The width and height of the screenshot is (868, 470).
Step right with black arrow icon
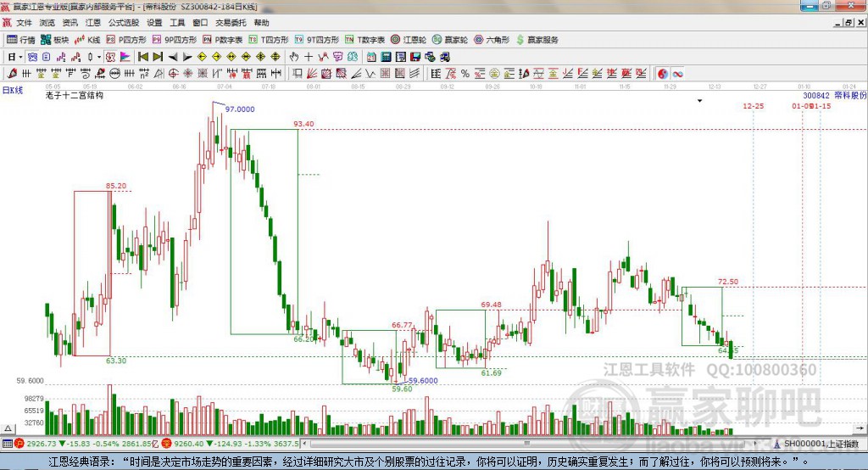coord(187,57)
